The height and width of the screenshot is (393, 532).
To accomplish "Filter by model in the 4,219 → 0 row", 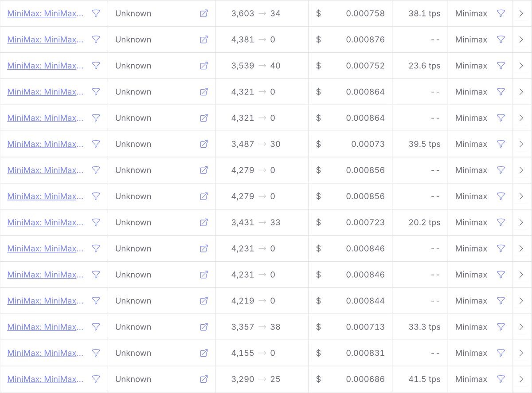I will point(96,301).
